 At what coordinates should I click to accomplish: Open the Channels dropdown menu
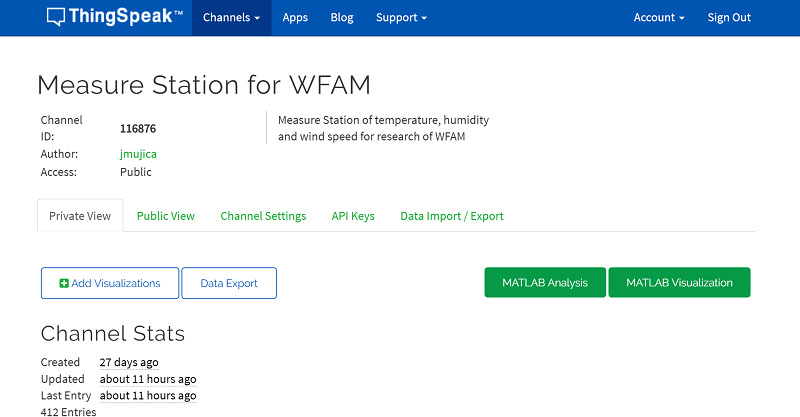pyautogui.click(x=231, y=17)
